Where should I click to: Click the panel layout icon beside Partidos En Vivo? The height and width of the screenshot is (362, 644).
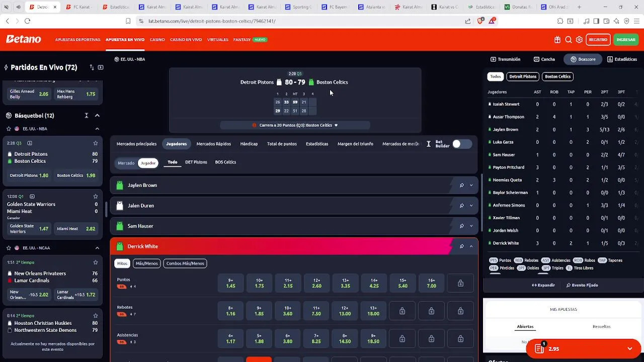point(101,67)
